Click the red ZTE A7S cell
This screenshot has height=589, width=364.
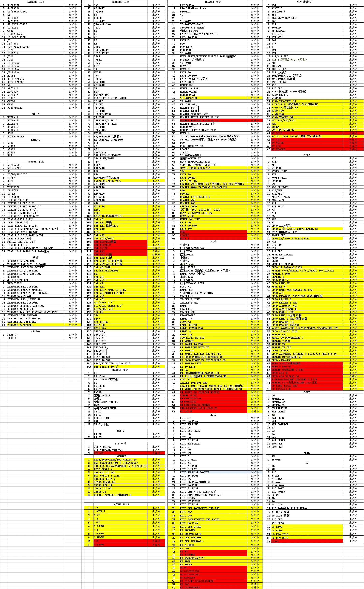pyautogui.click(x=120, y=453)
